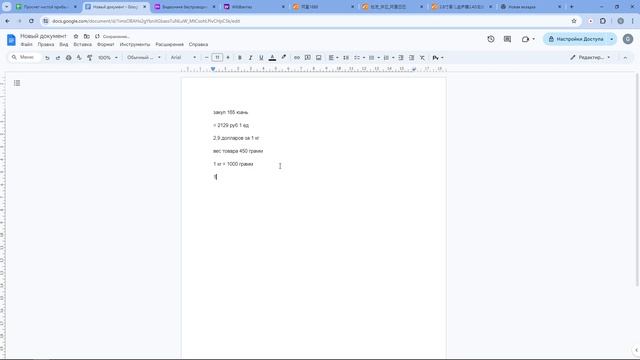Click the Настройки Доступа share button
This screenshot has height=360, width=640.
(576, 39)
